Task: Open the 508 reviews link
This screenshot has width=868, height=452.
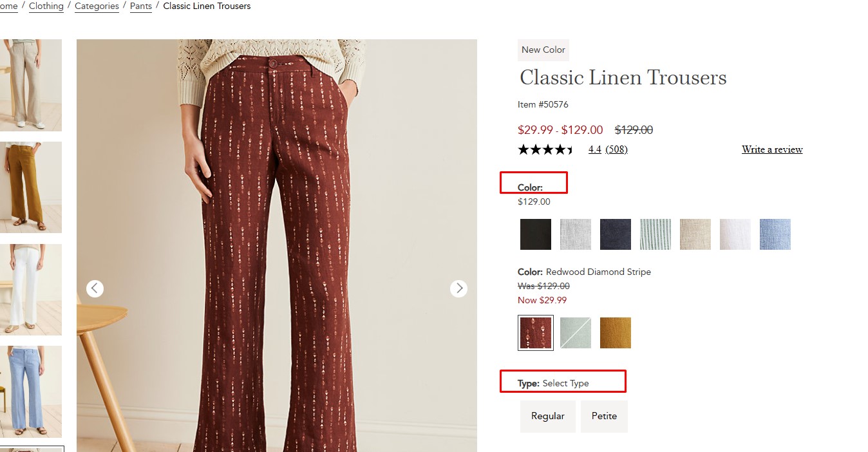Action: coord(616,149)
